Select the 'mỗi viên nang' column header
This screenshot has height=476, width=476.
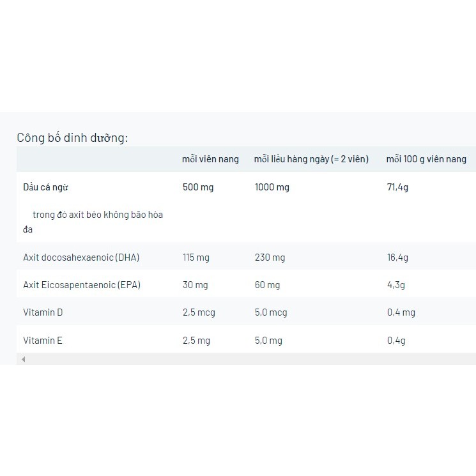(210, 159)
